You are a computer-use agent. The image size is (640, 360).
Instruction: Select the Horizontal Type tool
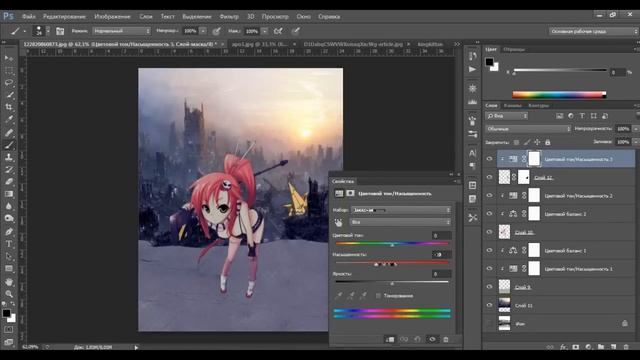tap(9, 244)
